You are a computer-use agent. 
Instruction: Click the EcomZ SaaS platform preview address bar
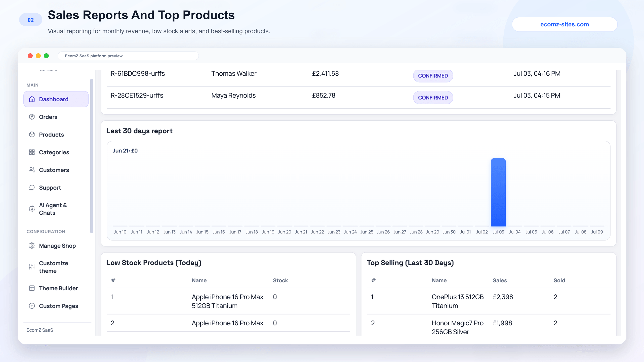coord(128,56)
